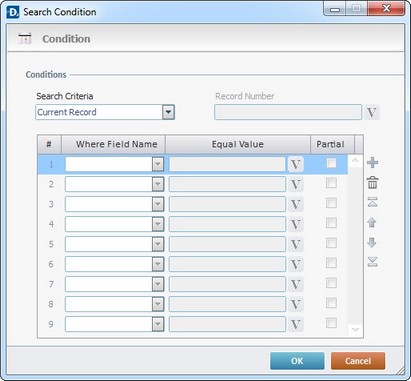The image size is (411, 381).
Task: Click the move row up arrow
Action: coord(372,222)
